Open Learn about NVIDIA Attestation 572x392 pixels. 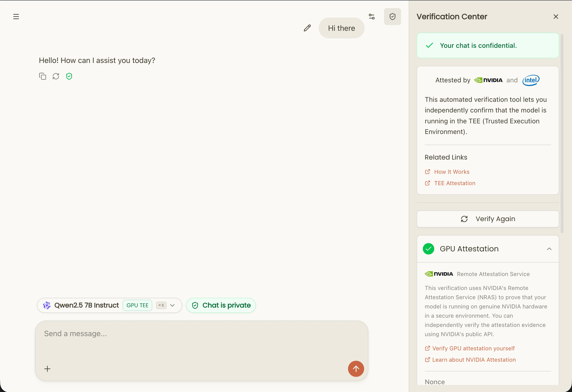pos(474,360)
